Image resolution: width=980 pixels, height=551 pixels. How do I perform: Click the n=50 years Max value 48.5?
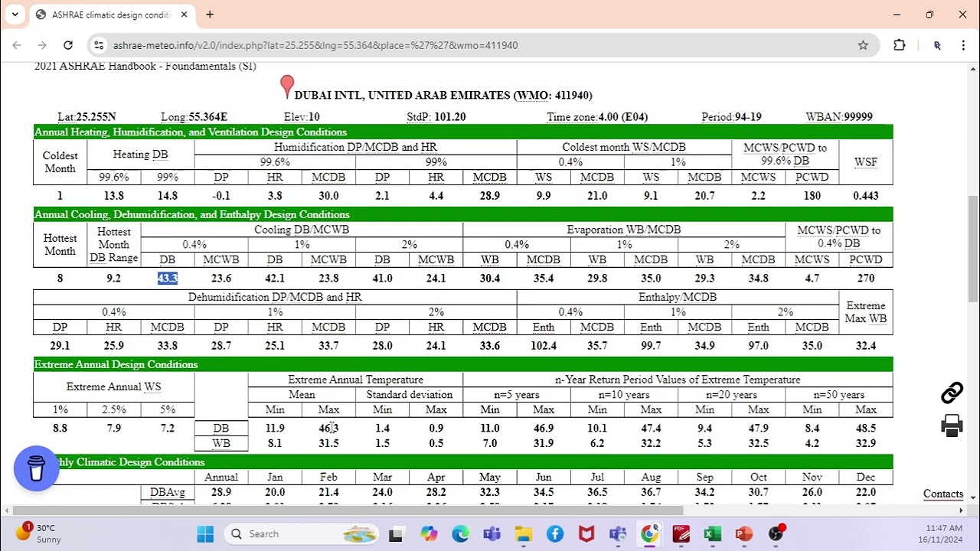tap(866, 428)
